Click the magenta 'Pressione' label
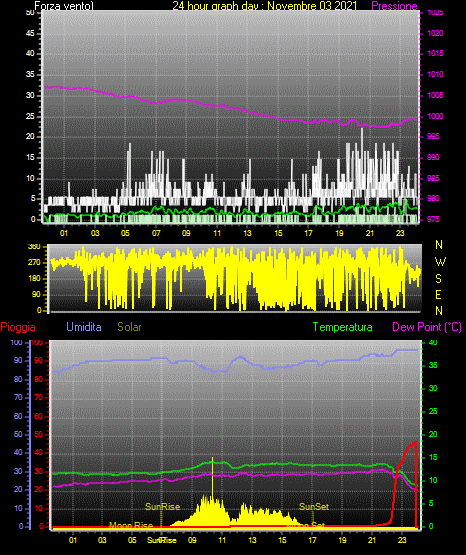 point(394,6)
